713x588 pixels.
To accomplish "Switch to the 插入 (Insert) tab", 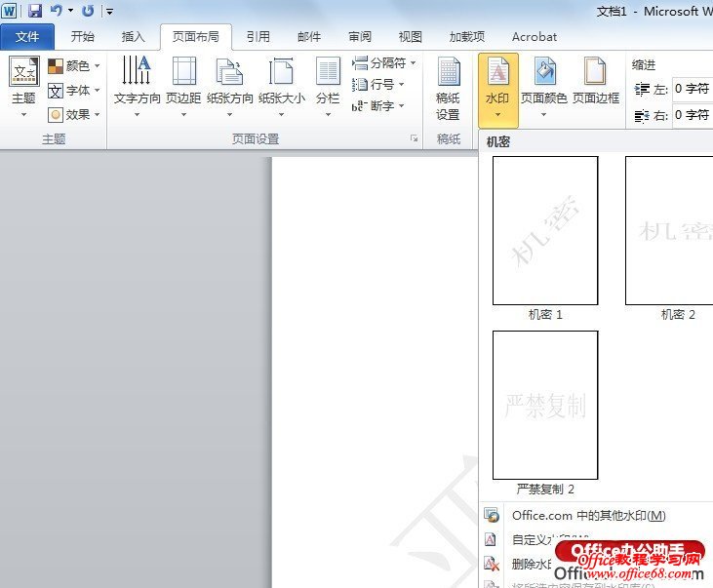I will 133,37.
